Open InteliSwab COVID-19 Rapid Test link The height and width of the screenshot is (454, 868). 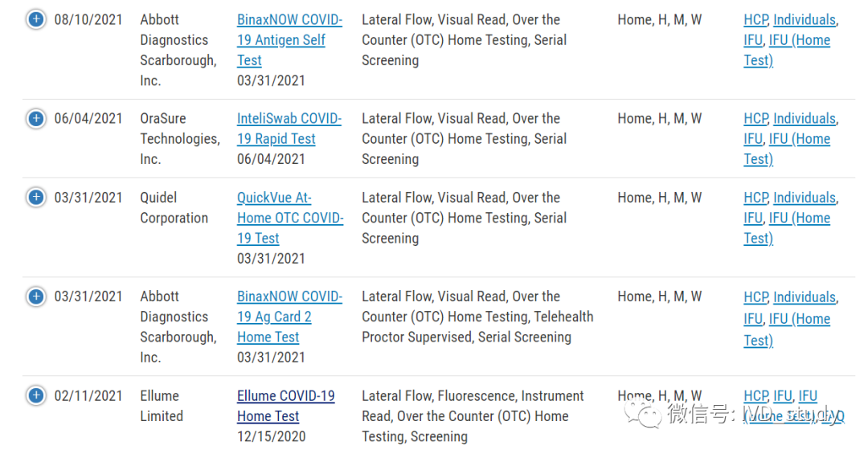point(289,129)
